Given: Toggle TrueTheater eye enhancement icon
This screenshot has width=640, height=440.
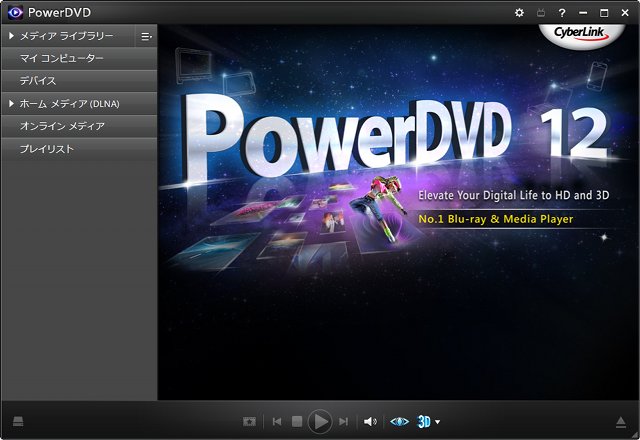Looking at the screenshot, I should coord(399,422).
